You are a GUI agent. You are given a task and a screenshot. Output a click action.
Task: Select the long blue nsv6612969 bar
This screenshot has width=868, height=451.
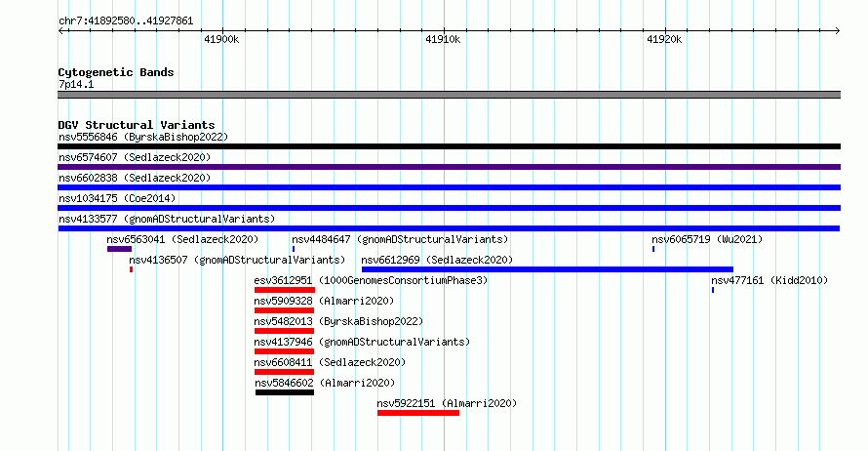tap(547, 269)
